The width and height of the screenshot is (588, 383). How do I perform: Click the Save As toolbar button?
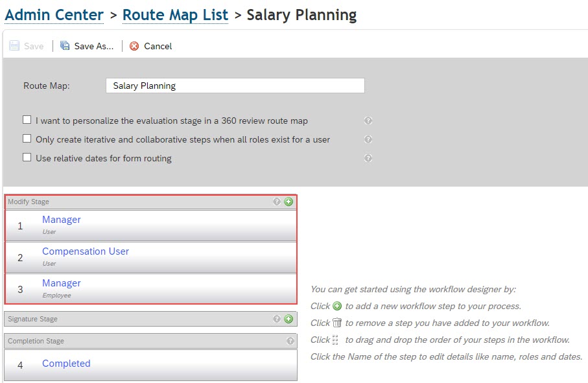pos(87,46)
